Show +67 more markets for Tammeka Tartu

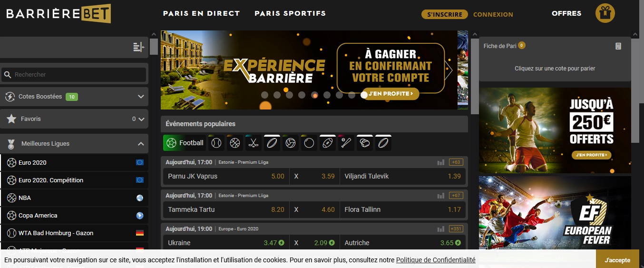[456, 196]
